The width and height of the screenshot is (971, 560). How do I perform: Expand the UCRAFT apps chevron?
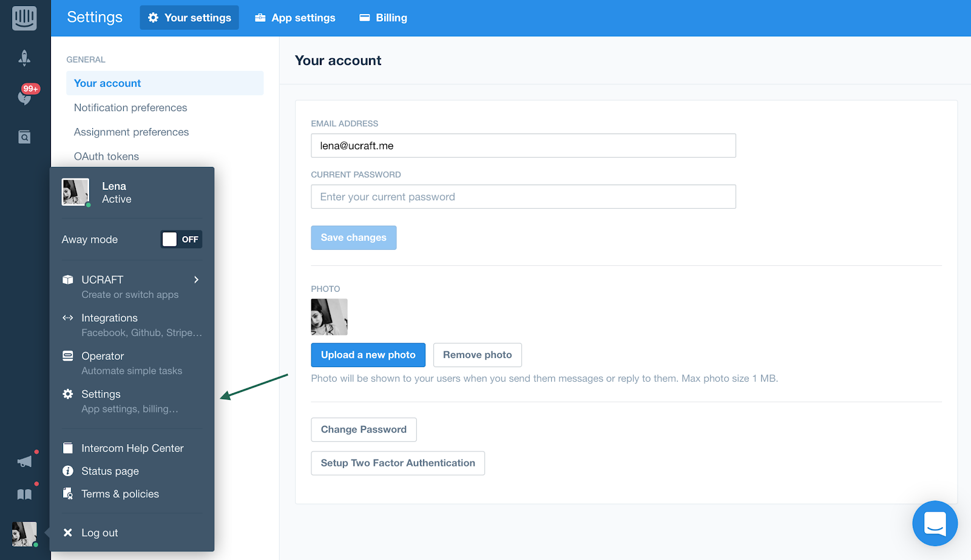[x=196, y=280]
